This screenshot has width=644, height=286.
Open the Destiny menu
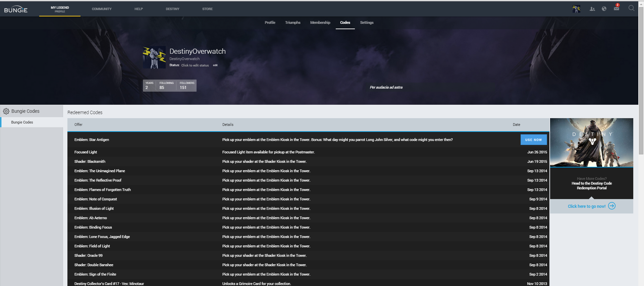point(172,9)
